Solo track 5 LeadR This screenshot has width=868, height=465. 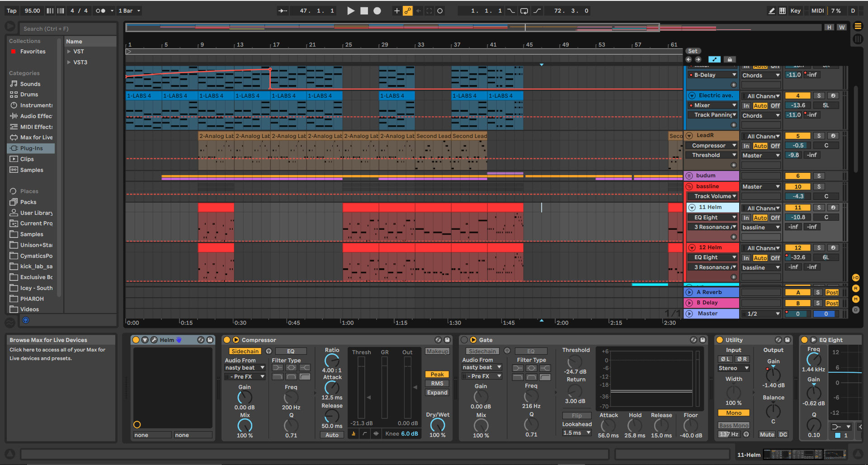click(x=819, y=136)
